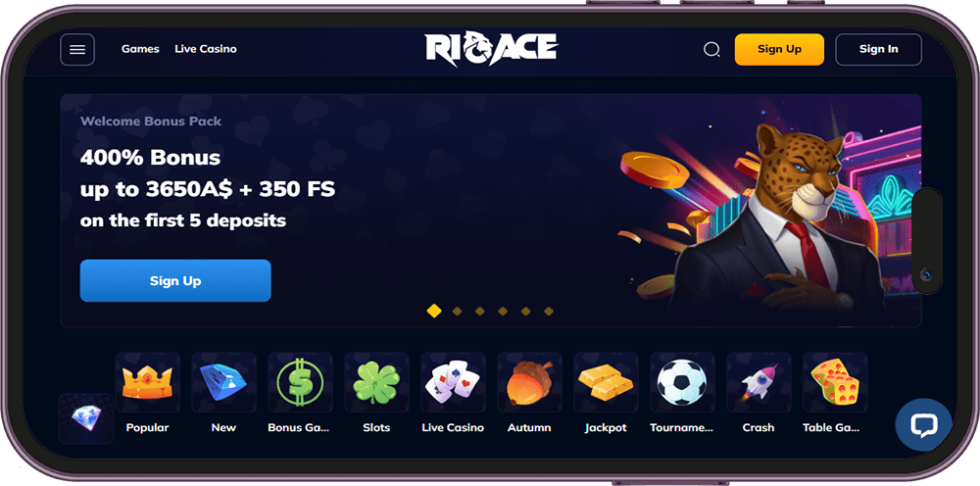Open the live chat bubble
This screenshot has height=486, width=980.
tap(924, 425)
